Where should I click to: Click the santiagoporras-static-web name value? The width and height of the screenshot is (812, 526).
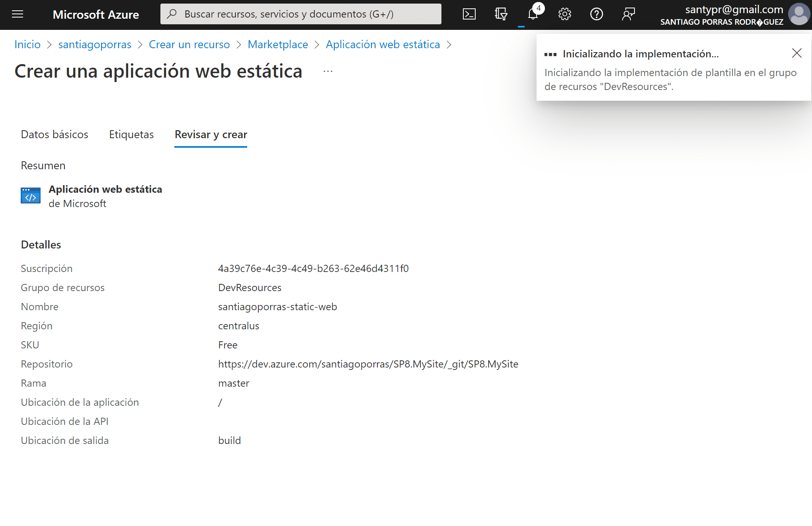pyautogui.click(x=277, y=307)
